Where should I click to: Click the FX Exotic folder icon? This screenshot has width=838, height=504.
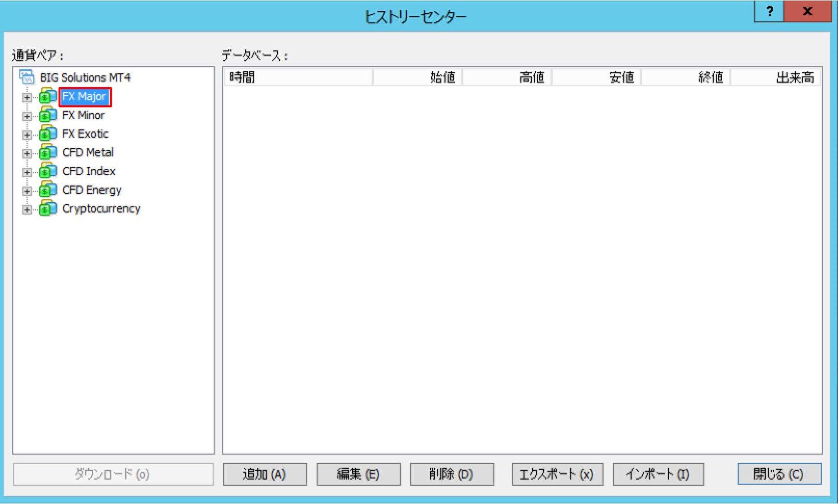(48, 134)
